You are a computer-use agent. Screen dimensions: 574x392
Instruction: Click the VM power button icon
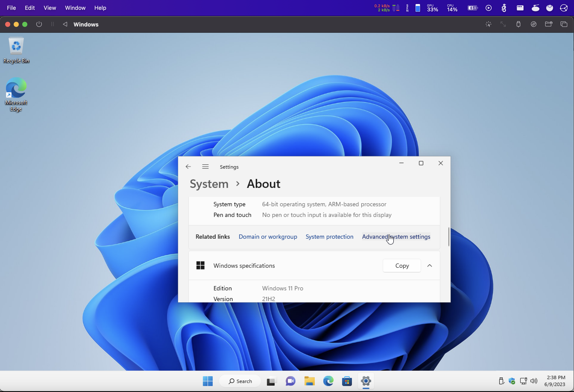[x=39, y=24]
